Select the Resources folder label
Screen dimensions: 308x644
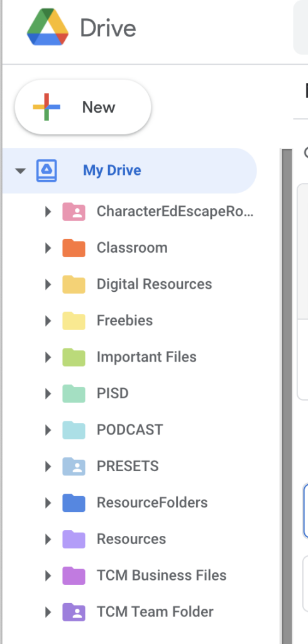coord(131,539)
